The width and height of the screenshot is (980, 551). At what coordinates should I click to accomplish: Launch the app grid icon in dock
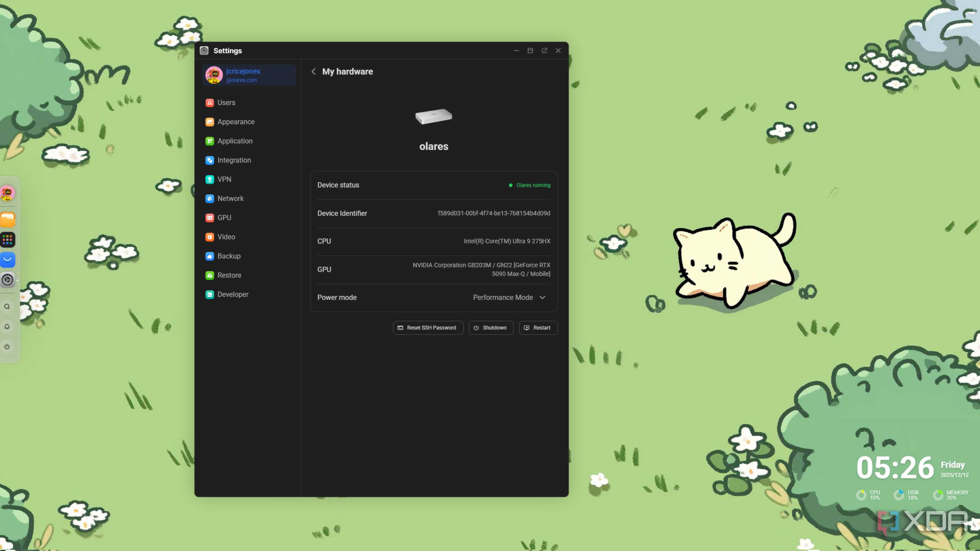pyautogui.click(x=8, y=240)
